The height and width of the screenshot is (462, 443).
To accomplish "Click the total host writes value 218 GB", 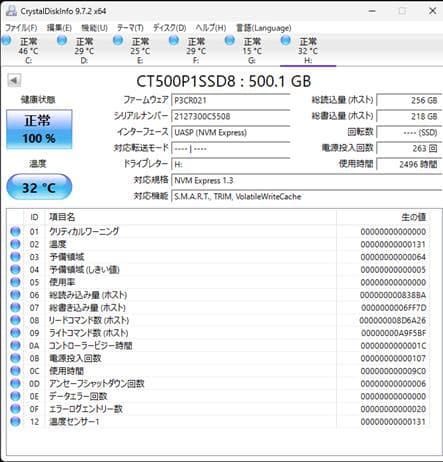I will [x=409, y=116].
